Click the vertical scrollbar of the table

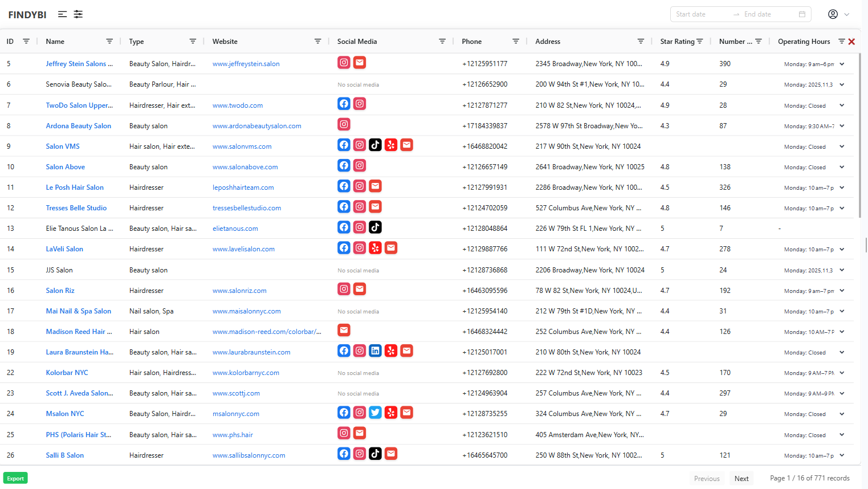tap(859, 135)
